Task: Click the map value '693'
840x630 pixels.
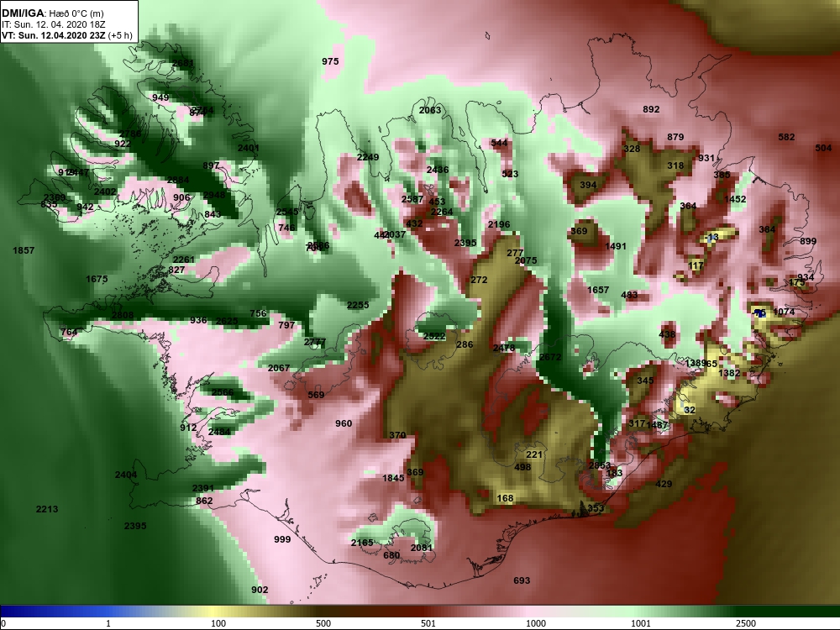Action: [x=522, y=580]
